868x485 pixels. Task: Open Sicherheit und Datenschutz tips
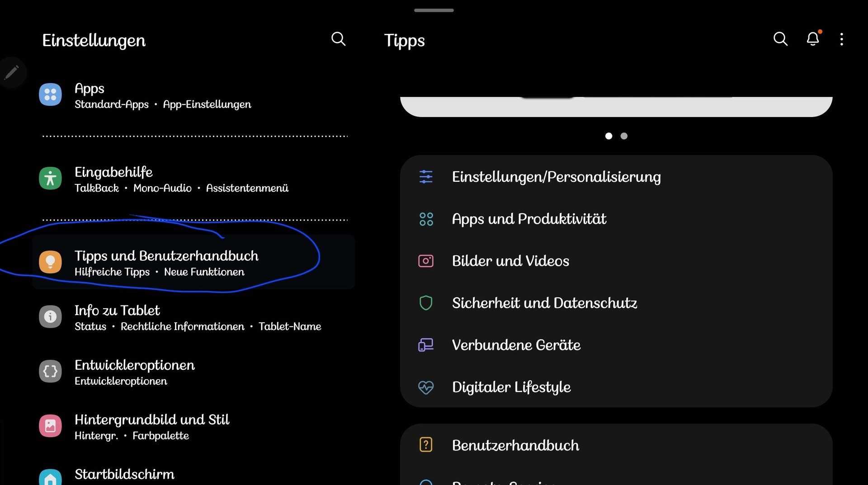pyautogui.click(x=544, y=303)
